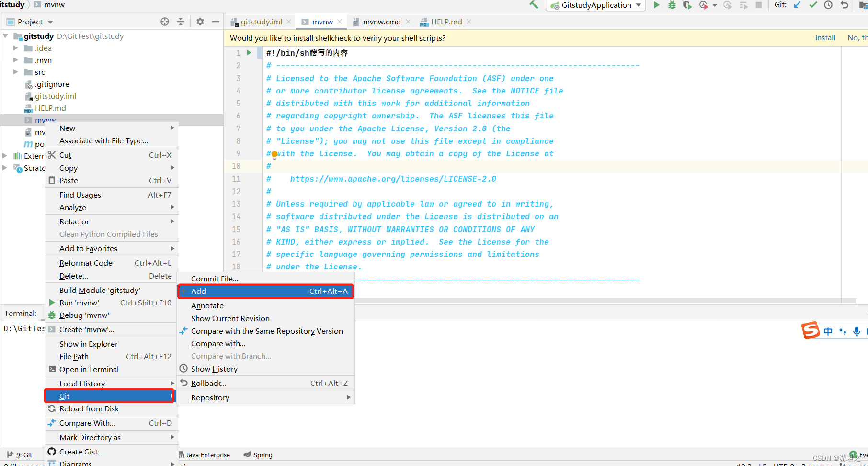Click the run gutter arrow on line 1
The image size is (868, 466).
coord(249,53)
